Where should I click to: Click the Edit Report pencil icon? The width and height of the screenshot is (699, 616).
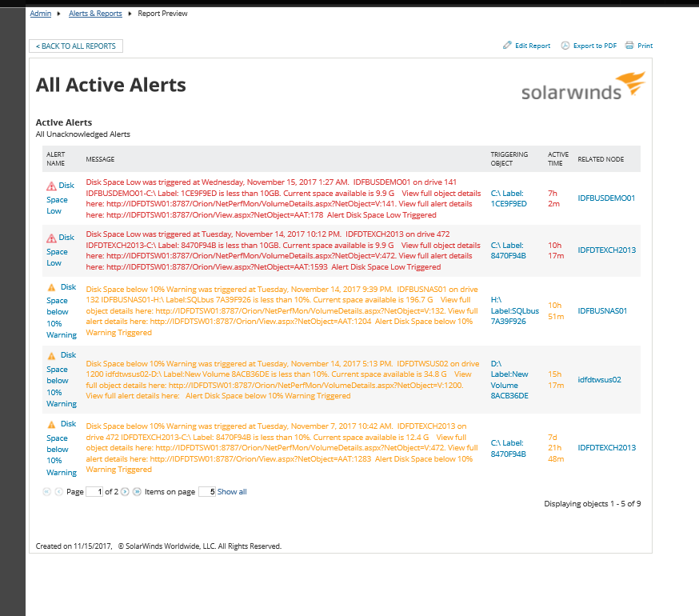pos(507,45)
